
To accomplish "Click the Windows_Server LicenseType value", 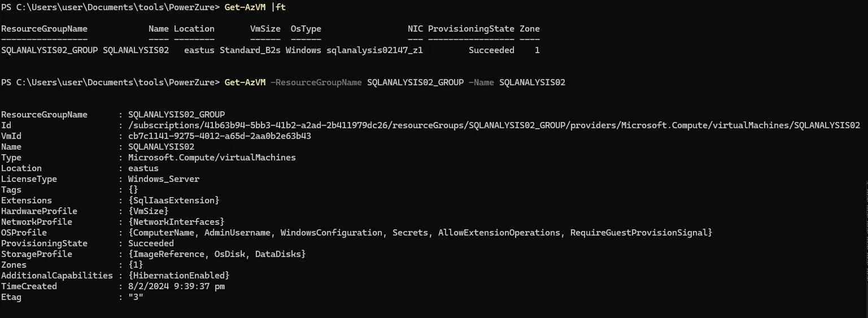I will (164, 179).
